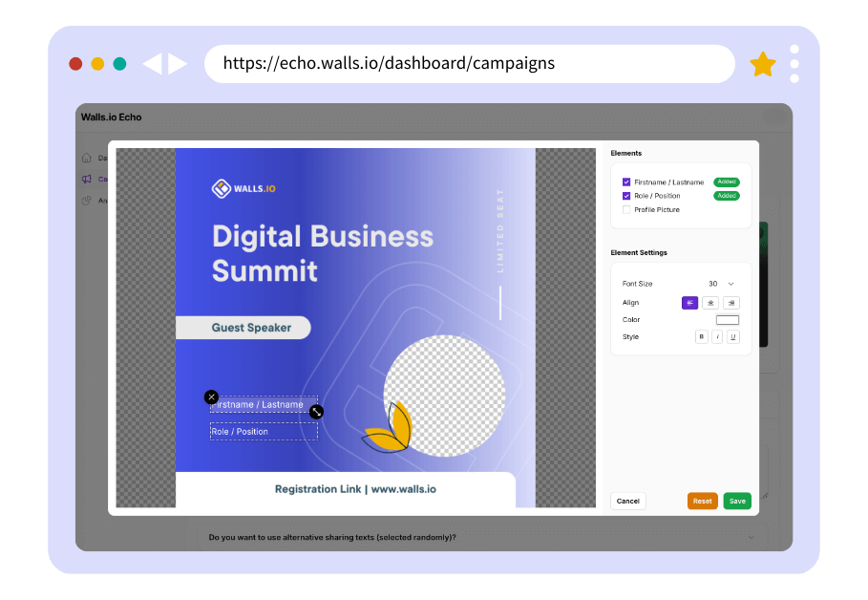Click the Walls.io Echo title
This screenshot has width=868, height=600.
pyautogui.click(x=112, y=117)
